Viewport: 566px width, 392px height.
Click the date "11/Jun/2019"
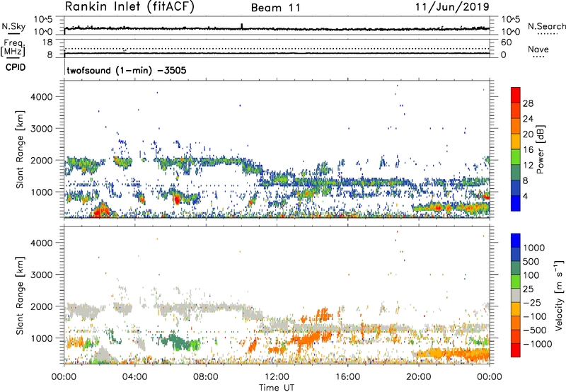coord(452,7)
